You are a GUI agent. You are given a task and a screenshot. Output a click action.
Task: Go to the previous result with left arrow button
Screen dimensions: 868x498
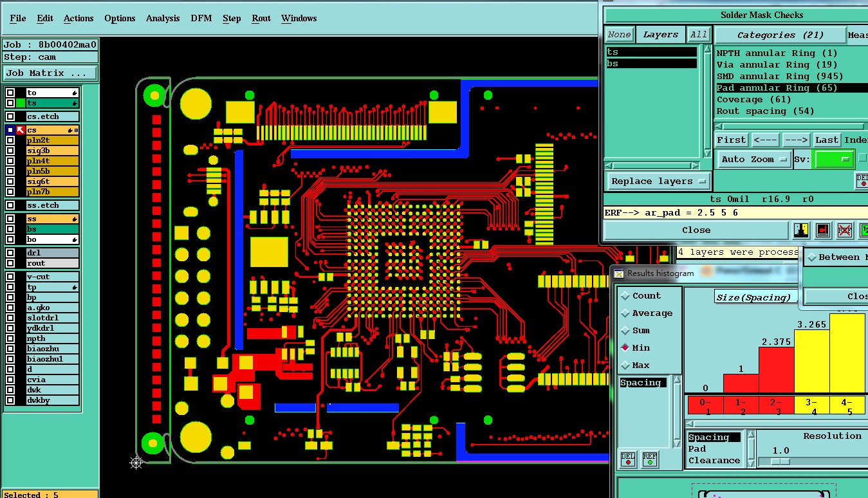point(764,140)
